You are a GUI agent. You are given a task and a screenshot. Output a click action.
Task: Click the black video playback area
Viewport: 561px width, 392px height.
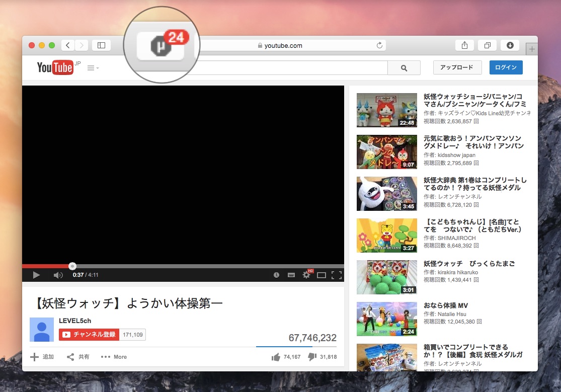pos(183,175)
